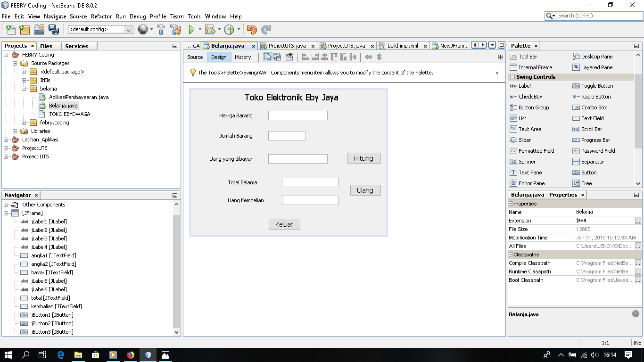Collapse the belanja package node

pos(23,89)
